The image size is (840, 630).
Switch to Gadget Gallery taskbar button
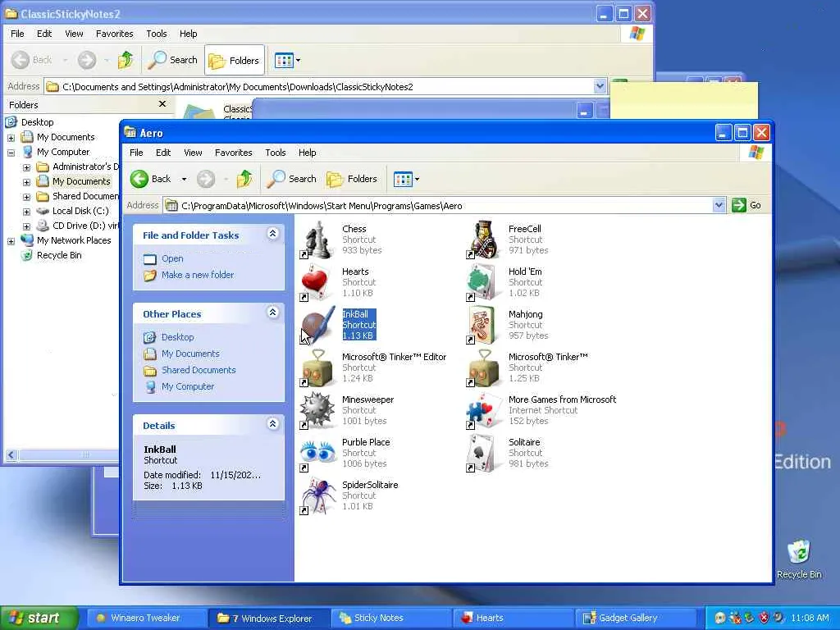[635, 618]
